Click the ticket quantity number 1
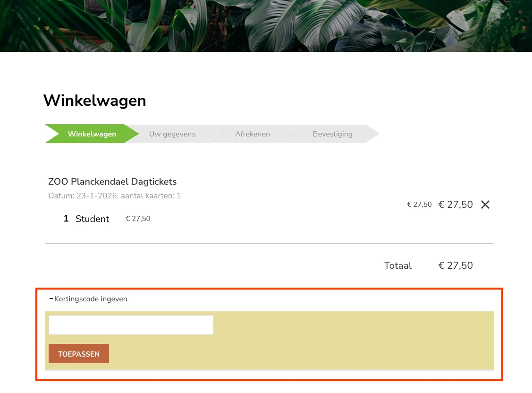532x393 pixels. click(x=66, y=218)
